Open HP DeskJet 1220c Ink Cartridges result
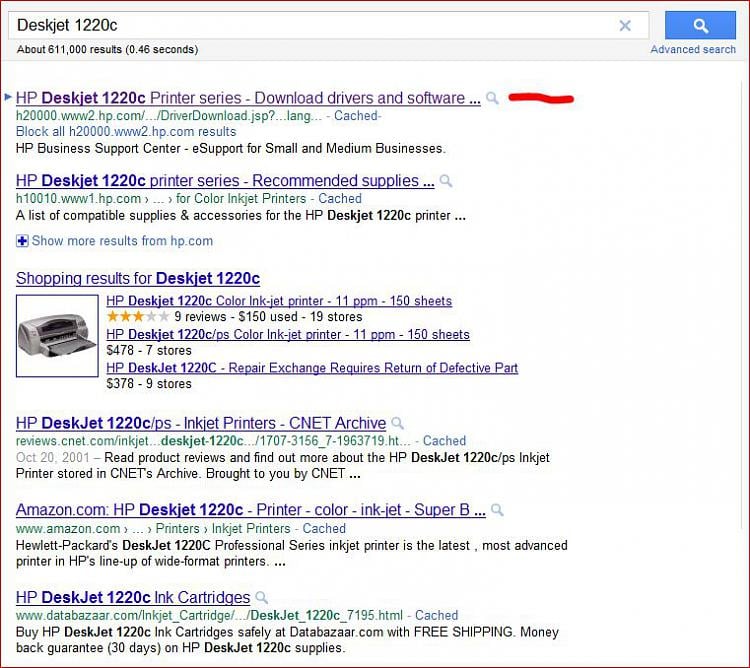Screen dimensions: 750x668 [133, 597]
